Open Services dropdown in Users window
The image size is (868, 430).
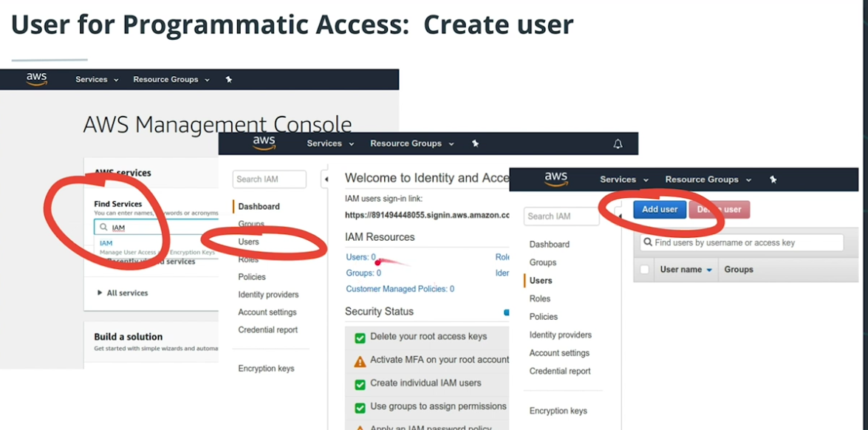(624, 180)
